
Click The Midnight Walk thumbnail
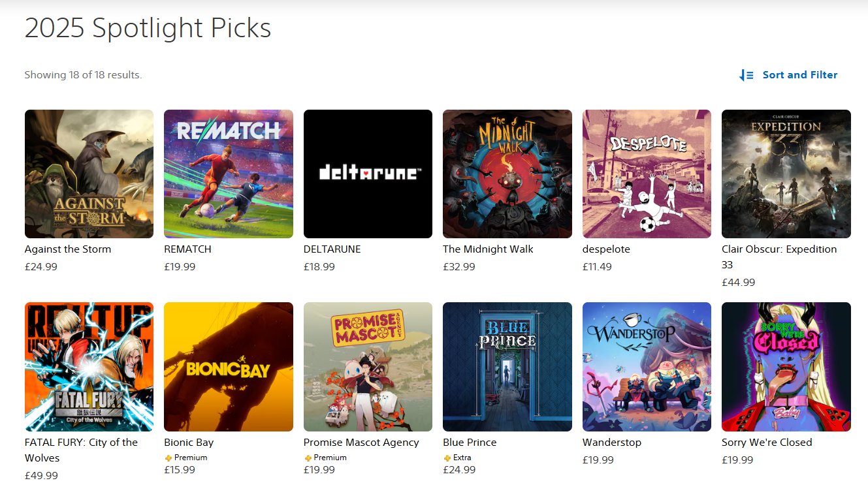click(x=507, y=174)
